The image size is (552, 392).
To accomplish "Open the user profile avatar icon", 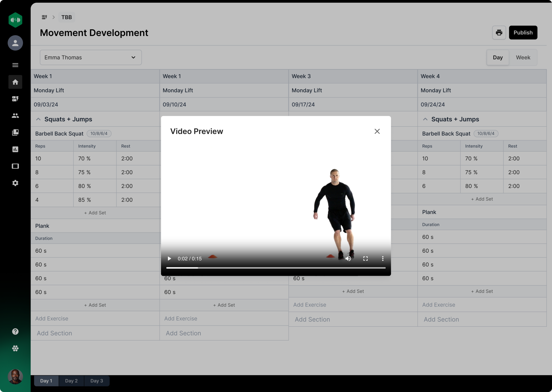I will tap(15, 43).
